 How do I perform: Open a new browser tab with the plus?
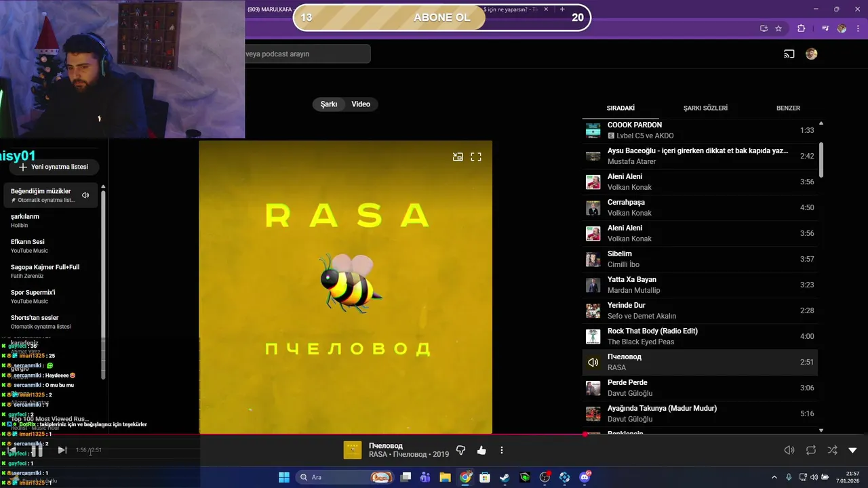[x=562, y=9]
